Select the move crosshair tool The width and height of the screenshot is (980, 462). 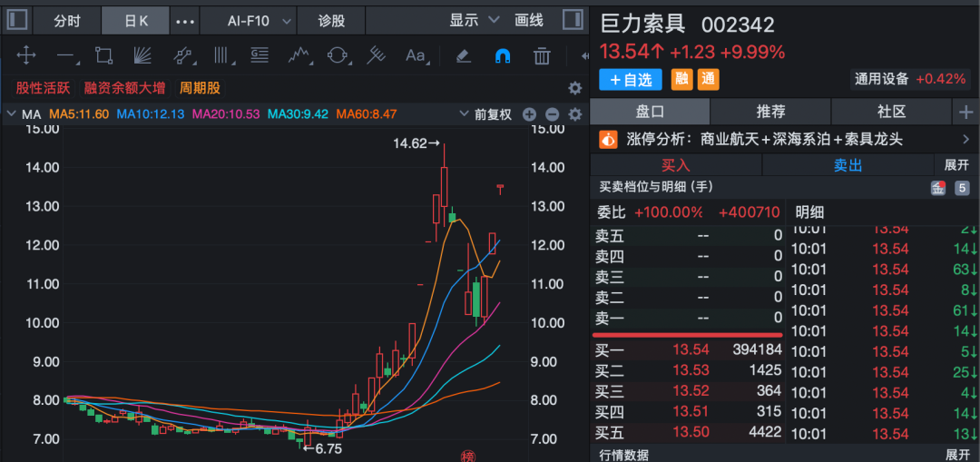[26, 56]
